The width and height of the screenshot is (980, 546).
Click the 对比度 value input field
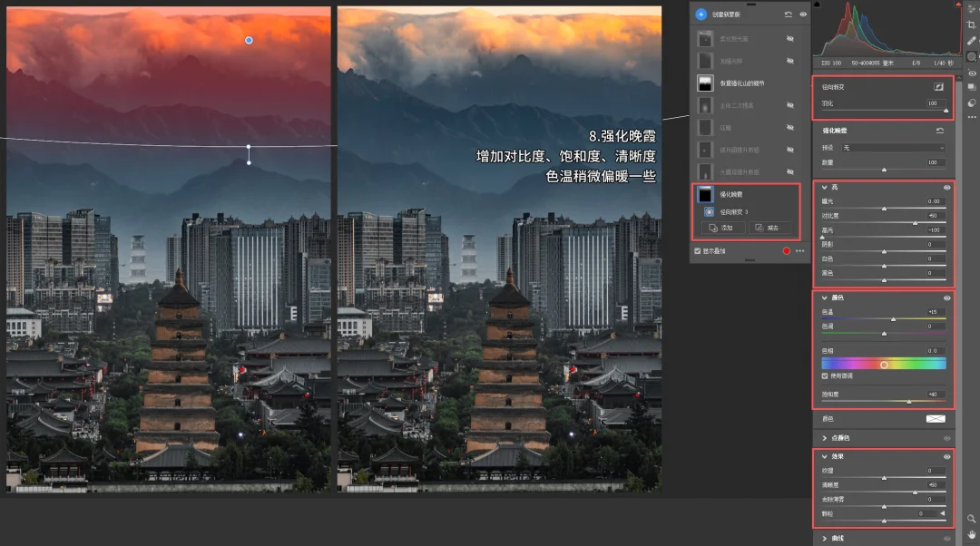pyautogui.click(x=935, y=216)
